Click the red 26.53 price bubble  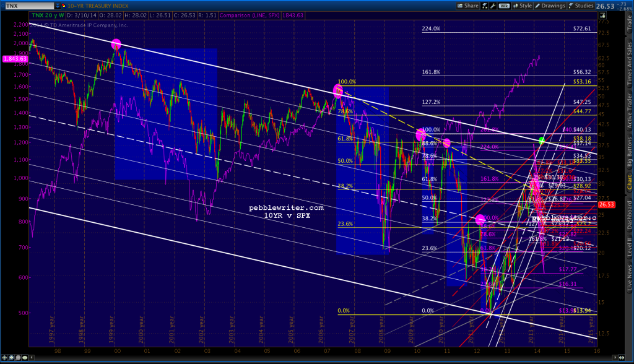click(607, 205)
